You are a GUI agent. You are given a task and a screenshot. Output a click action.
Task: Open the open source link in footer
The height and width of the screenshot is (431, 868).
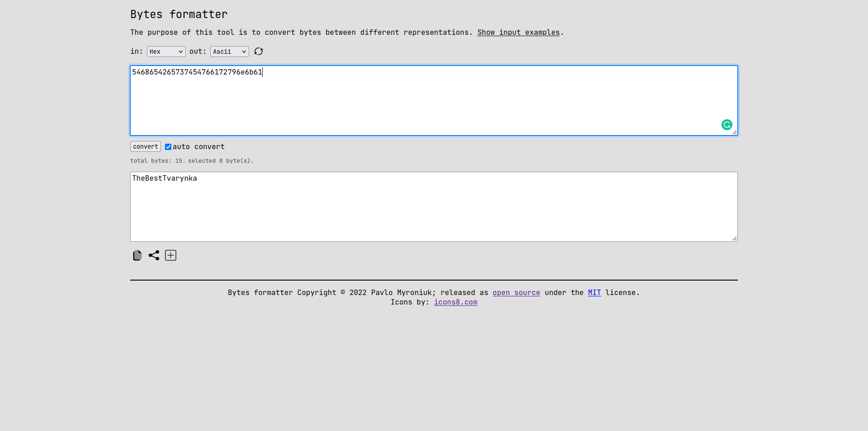click(x=516, y=293)
